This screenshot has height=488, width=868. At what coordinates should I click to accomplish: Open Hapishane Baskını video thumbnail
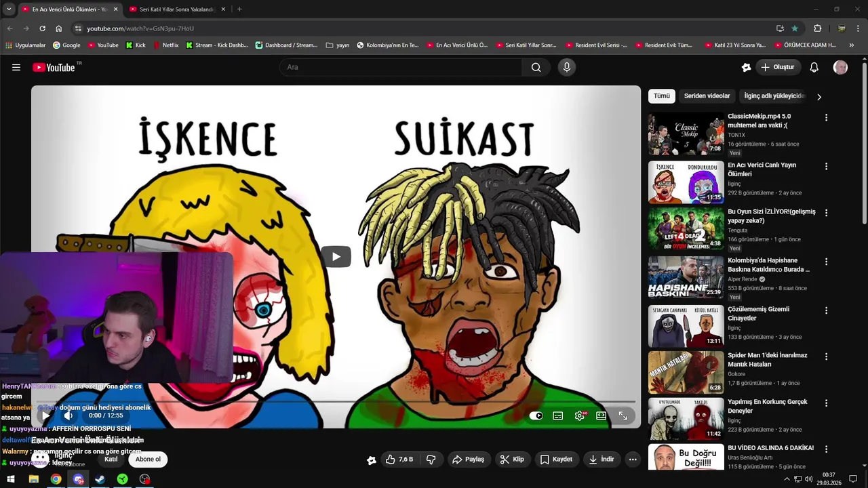click(686, 277)
